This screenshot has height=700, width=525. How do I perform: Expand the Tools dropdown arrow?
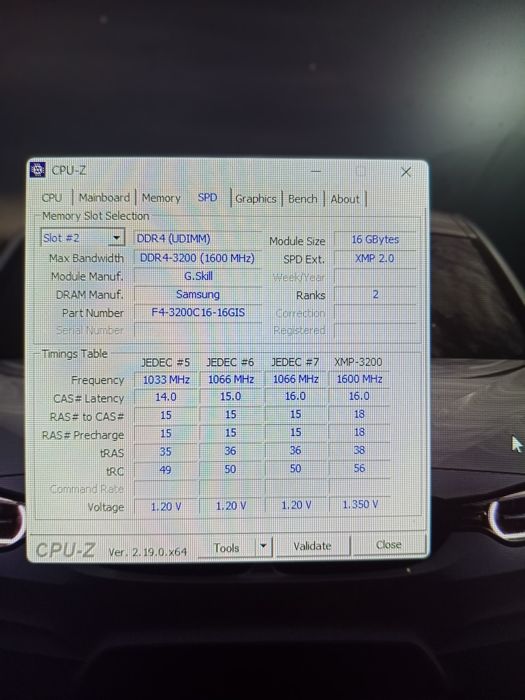click(263, 546)
